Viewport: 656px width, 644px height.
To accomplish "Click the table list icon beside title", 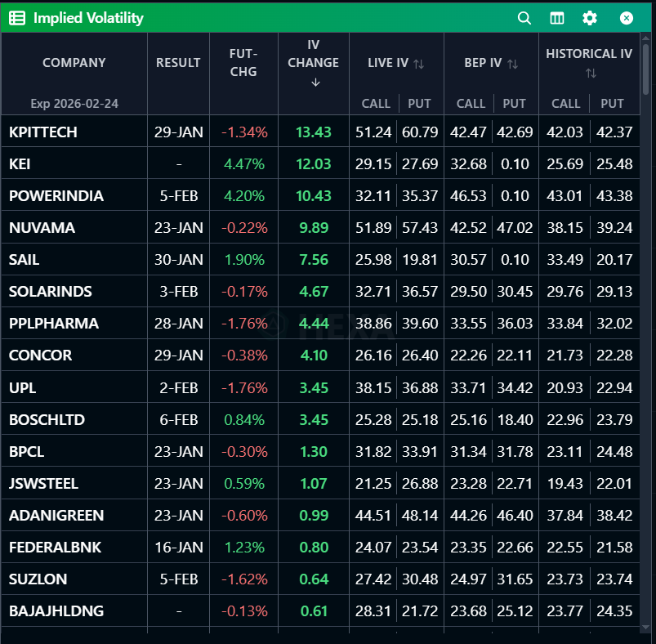I will (17, 18).
